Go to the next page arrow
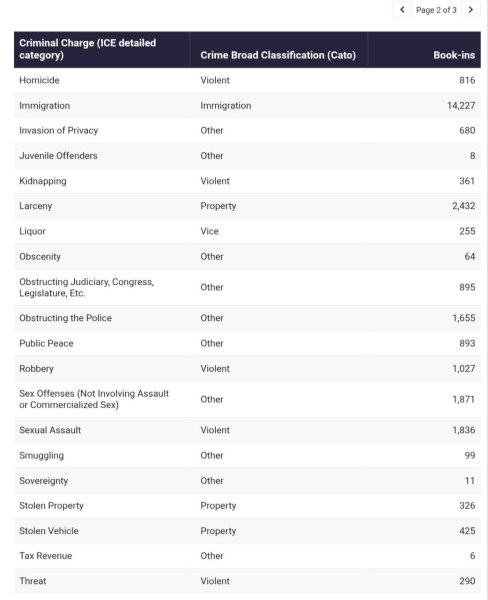488x600 pixels. click(471, 10)
